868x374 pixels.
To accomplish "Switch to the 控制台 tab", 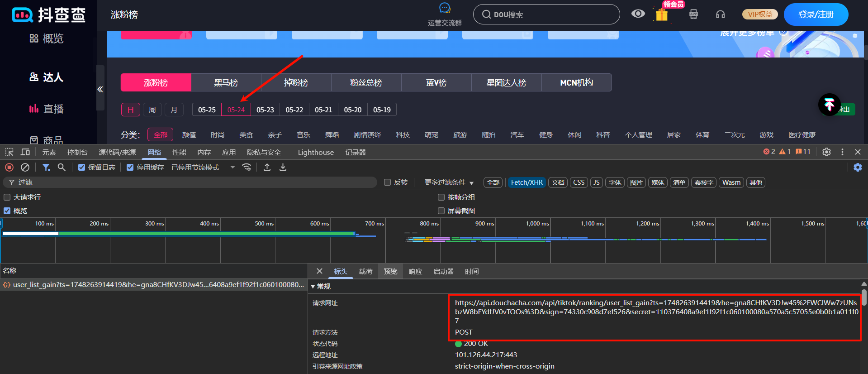I will pos(77,153).
